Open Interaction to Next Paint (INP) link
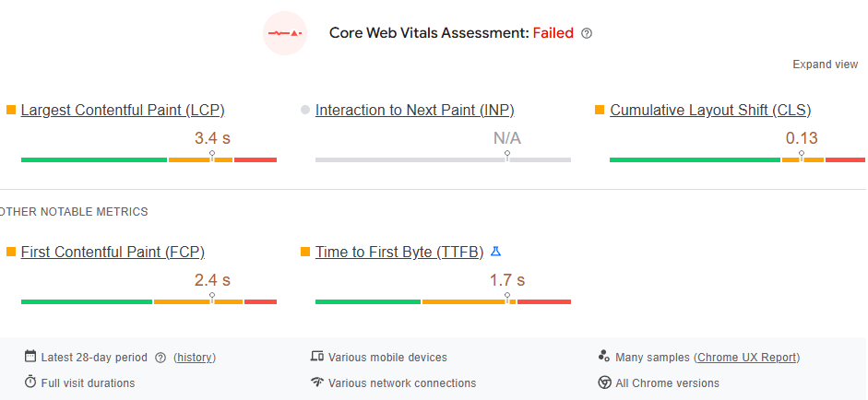868x400 pixels. 414,111
